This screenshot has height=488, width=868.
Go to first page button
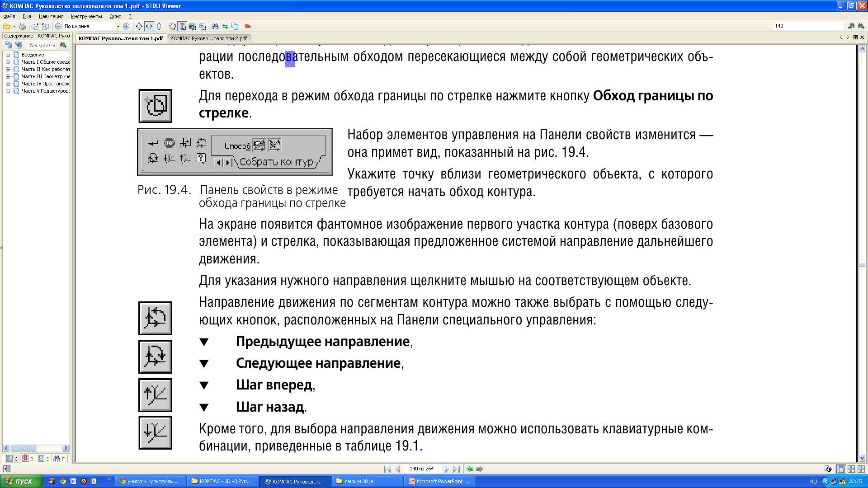pos(387,469)
